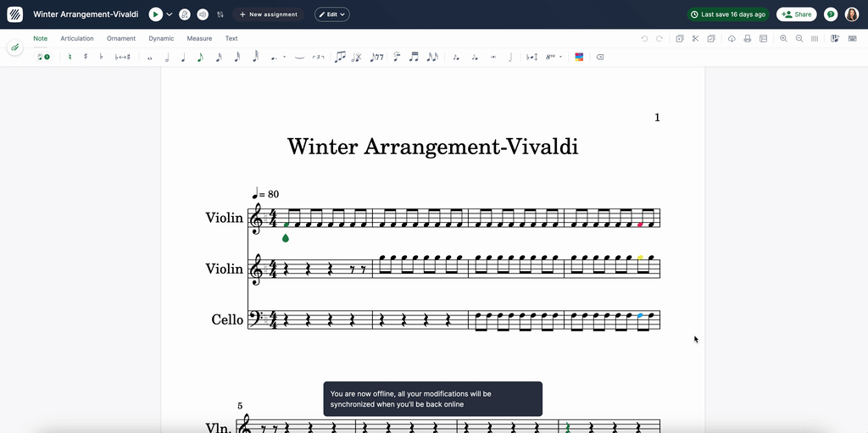This screenshot has height=433, width=868.
Task: Share the score with the Share button
Action: click(796, 14)
